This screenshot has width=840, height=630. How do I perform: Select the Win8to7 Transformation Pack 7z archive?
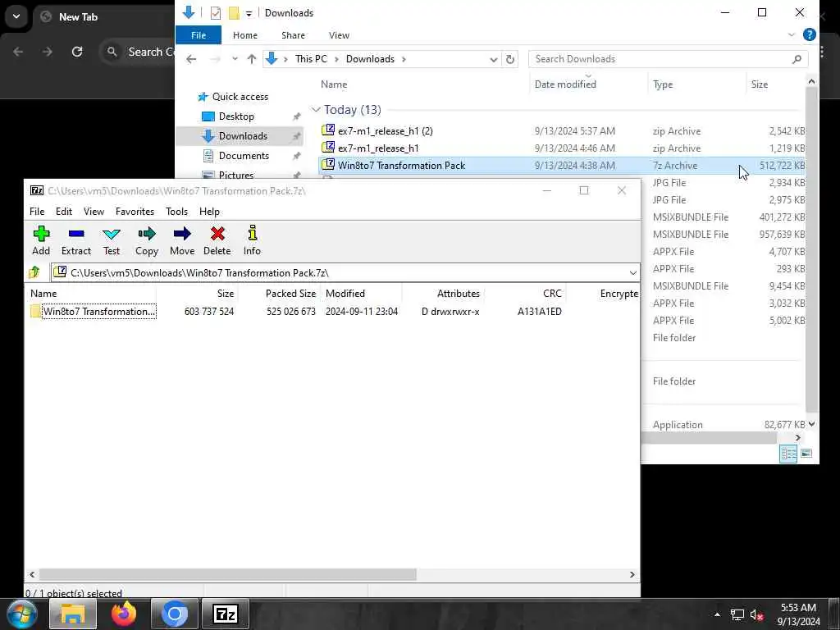pos(563,166)
